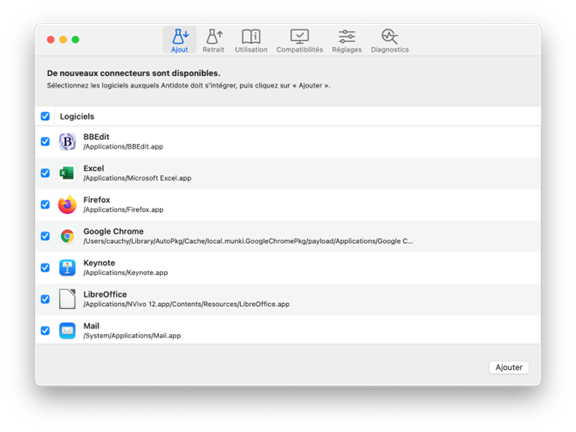The width and height of the screenshot is (576, 432).
Task: Click the path /Applications/Keynote.app
Action: pos(126,273)
